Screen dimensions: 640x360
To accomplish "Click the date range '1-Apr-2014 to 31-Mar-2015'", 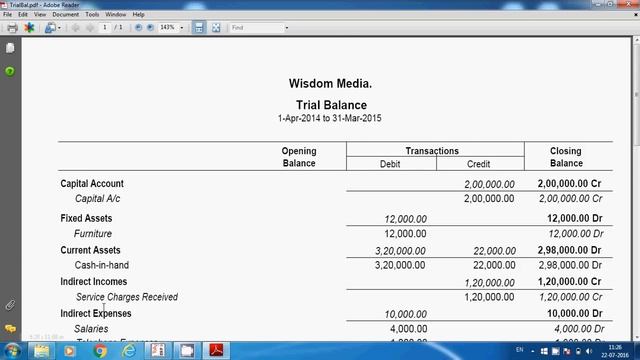I will [x=330, y=118].
